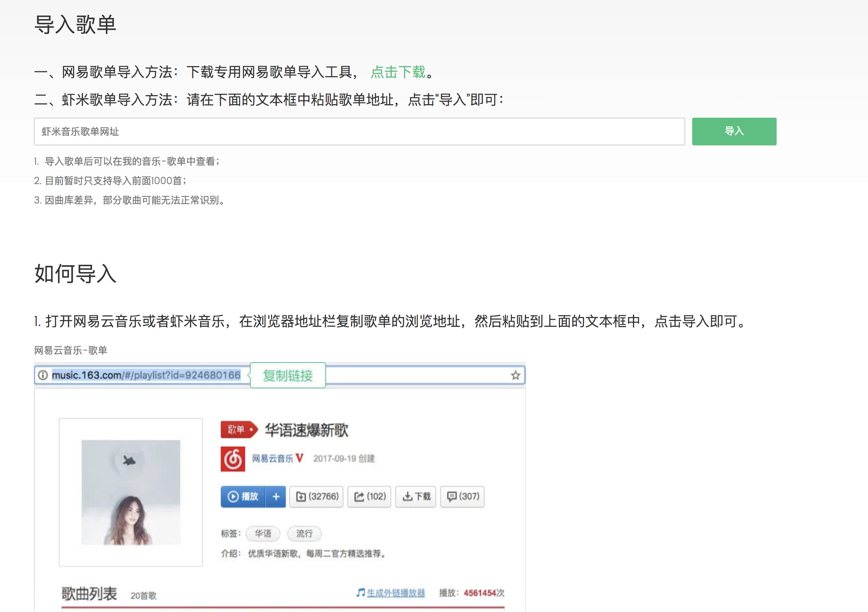Viewport: 868px width, 612px height.
Task: Click the info icon in the address bar
Action: click(43, 375)
